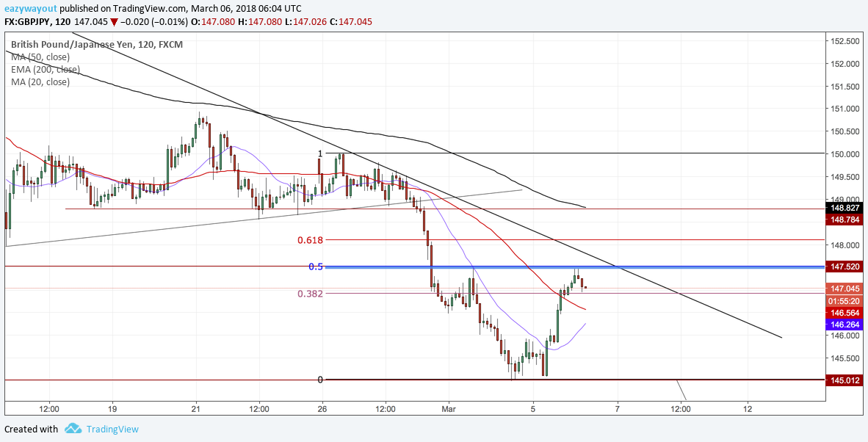868x442 pixels.
Task: Click the 146.264 blue MA price tag
Action: pyautogui.click(x=845, y=325)
